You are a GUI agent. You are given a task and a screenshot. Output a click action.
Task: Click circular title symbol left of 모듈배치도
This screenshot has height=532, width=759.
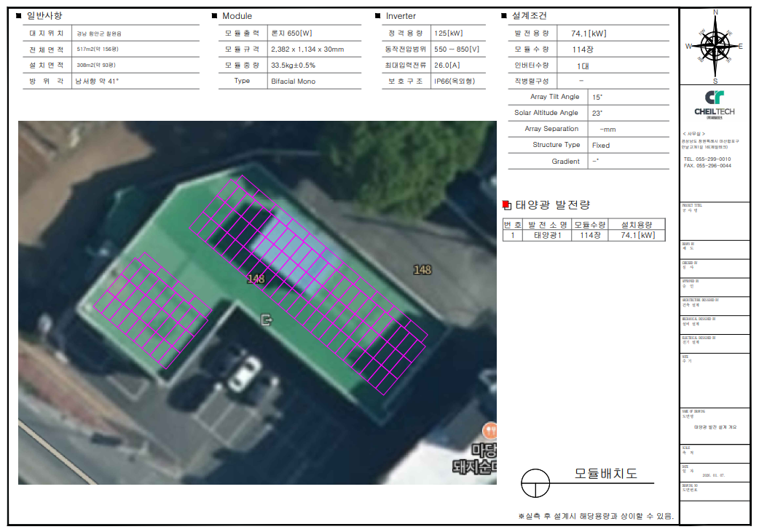pyautogui.click(x=535, y=482)
